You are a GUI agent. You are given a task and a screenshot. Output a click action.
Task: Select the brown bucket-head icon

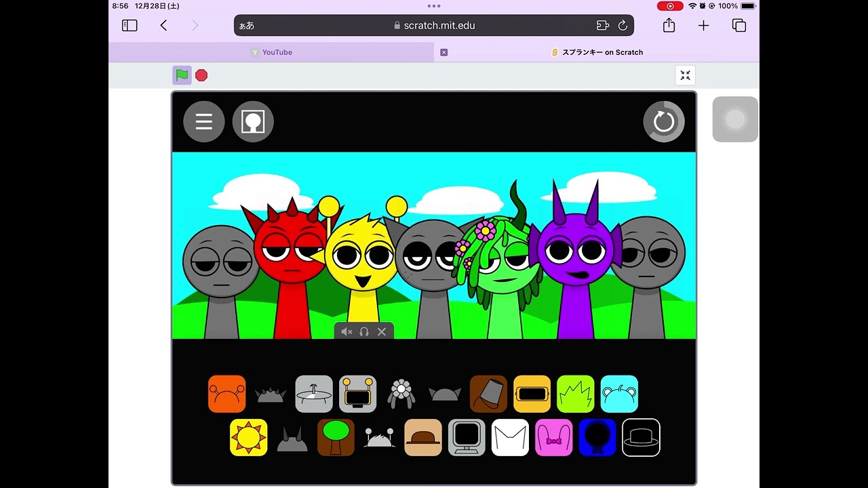(488, 394)
